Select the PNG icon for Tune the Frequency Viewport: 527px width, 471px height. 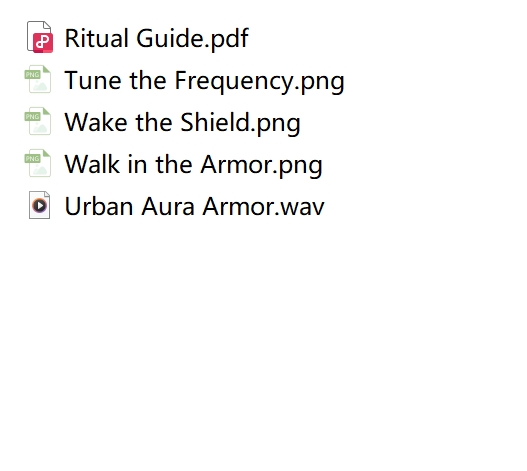[x=38, y=79]
